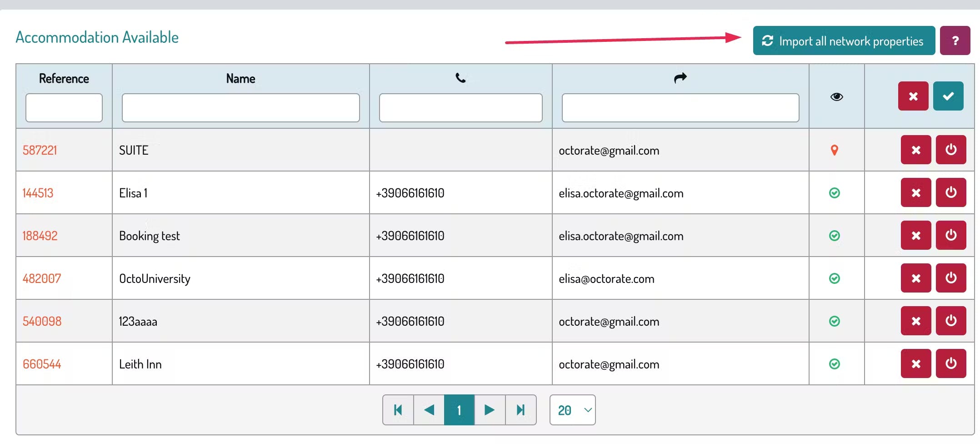Open reference 144513 link
Image resolution: width=980 pixels, height=444 pixels.
pyautogui.click(x=38, y=193)
